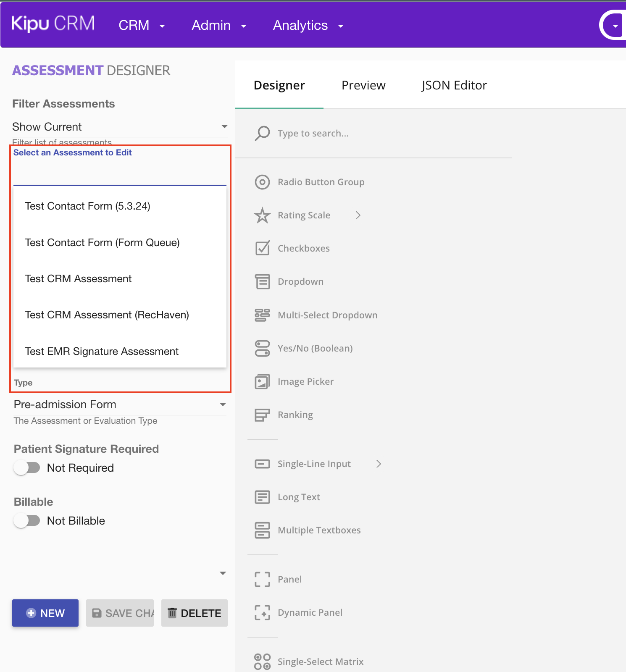Image resolution: width=626 pixels, height=672 pixels.
Task: Open the JSON Editor tab
Action: pos(454,85)
